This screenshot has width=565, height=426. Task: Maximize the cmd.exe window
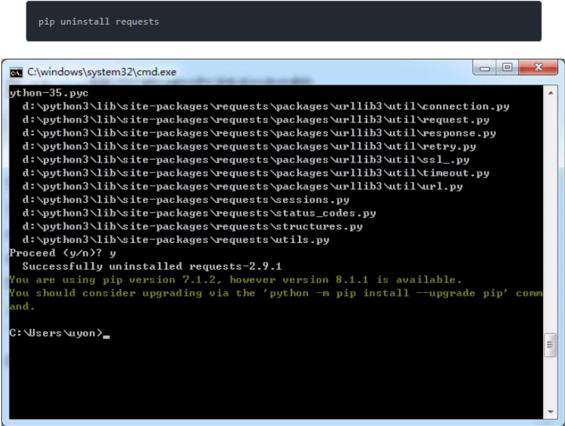click(x=507, y=67)
